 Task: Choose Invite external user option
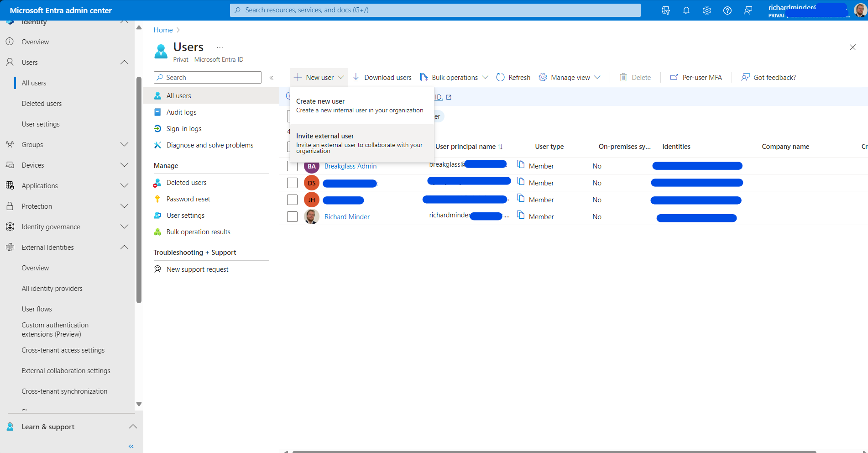(362, 143)
